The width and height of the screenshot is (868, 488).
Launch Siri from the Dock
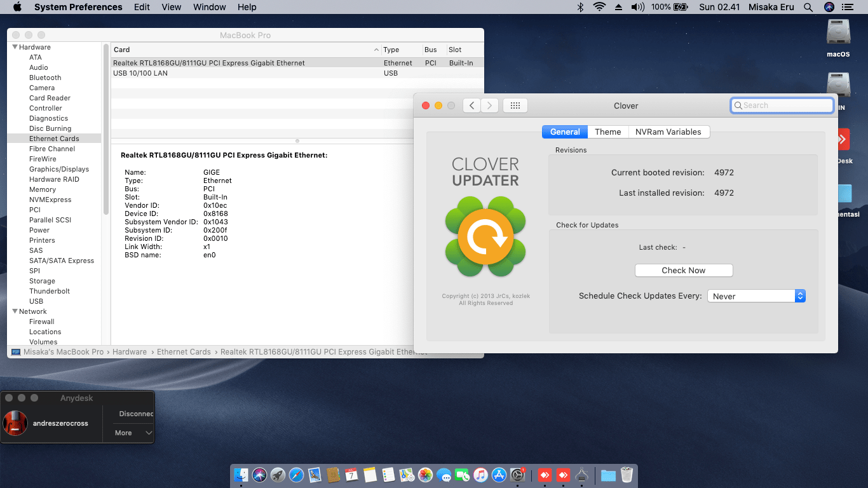[x=259, y=475]
